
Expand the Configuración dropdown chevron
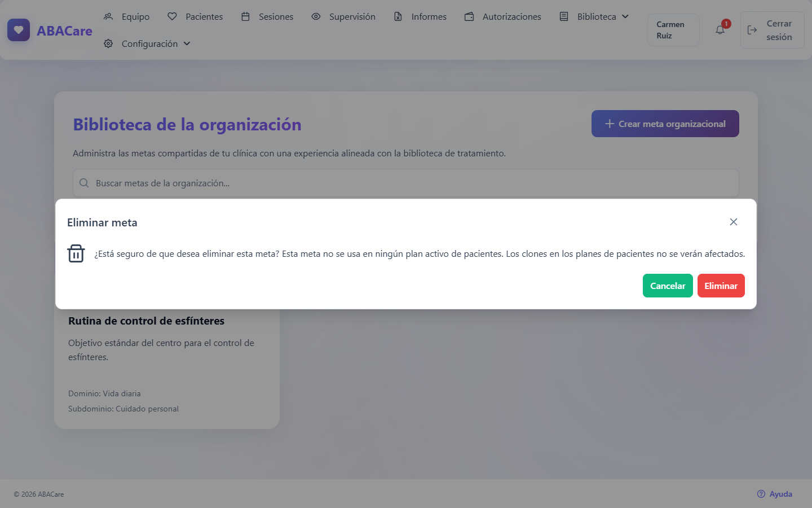click(187, 43)
